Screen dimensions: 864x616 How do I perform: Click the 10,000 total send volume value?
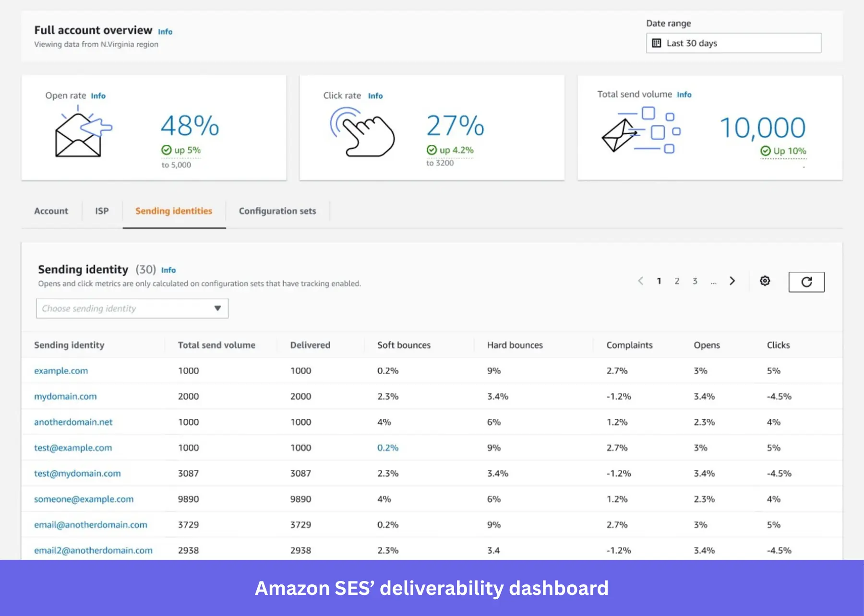tap(762, 128)
